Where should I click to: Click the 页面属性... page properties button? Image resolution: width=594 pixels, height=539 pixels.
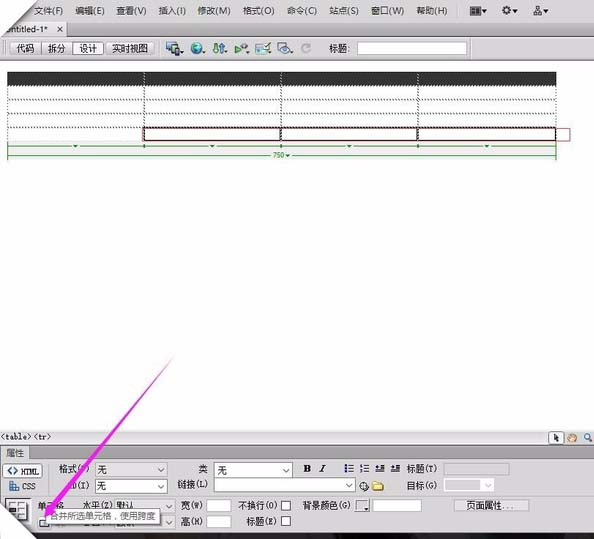(x=491, y=506)
